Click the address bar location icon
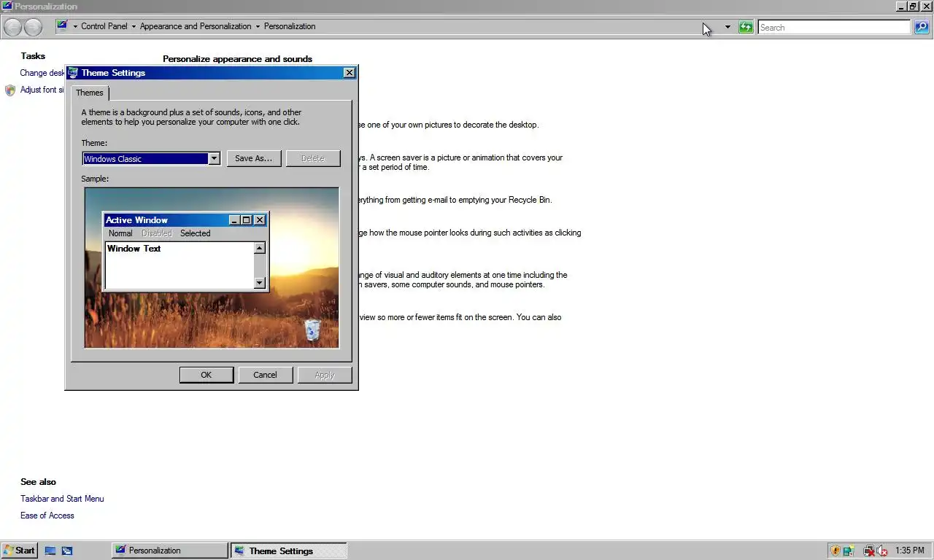This screenshot has height=560, width=934. [x=63, y=26]
